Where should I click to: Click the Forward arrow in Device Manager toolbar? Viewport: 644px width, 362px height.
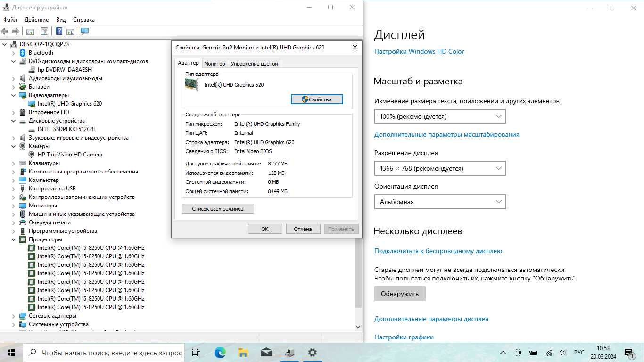15,31
